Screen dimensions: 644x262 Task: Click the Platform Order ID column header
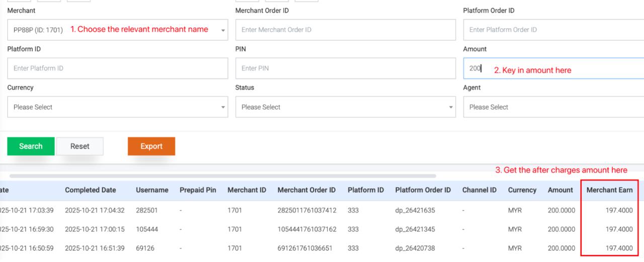point(423,190)
